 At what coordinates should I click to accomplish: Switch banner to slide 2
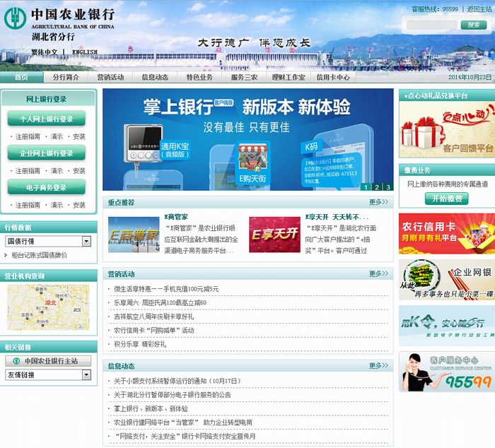[x=377, y=187]
